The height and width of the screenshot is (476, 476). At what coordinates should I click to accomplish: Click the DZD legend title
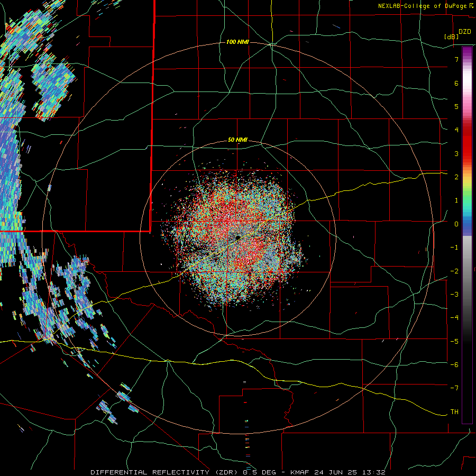(x=464, y=32)
